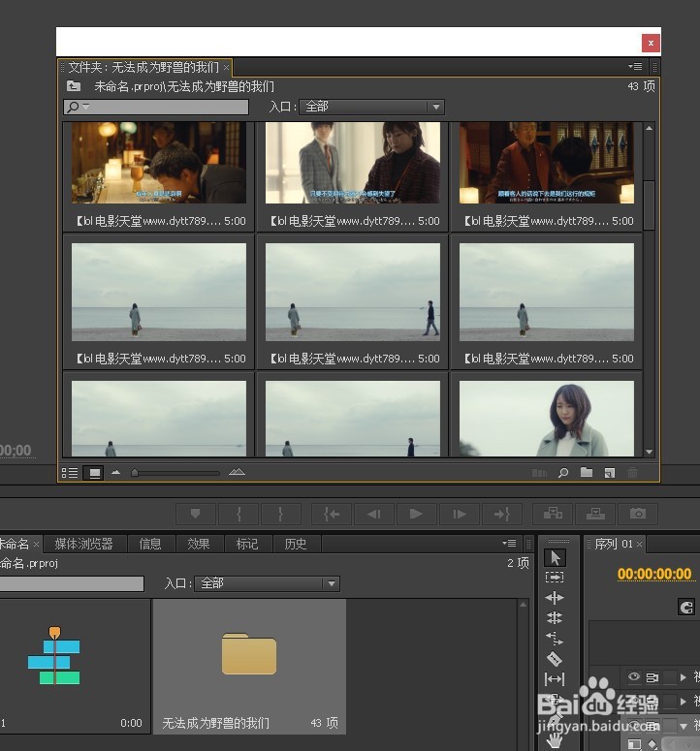Viewport: 700px width, 751px height.
Task: Click the Go to In point button
Action: [x=332, y=514]
